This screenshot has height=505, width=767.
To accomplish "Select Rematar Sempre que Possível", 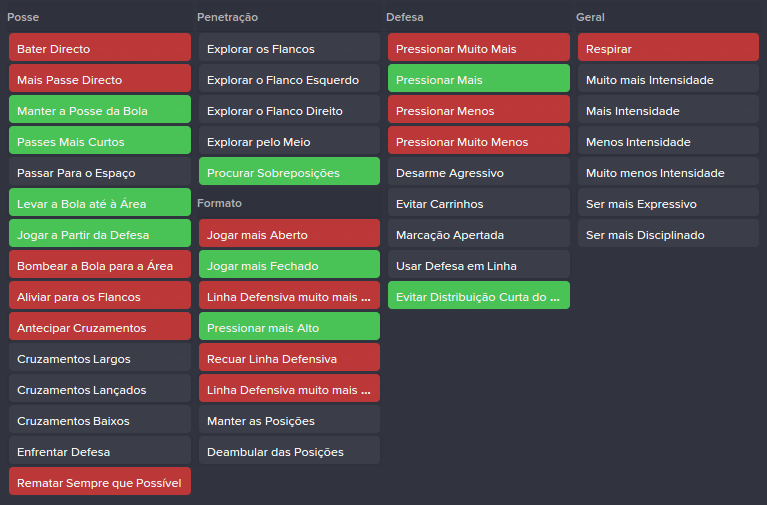I will click(100, 482).
